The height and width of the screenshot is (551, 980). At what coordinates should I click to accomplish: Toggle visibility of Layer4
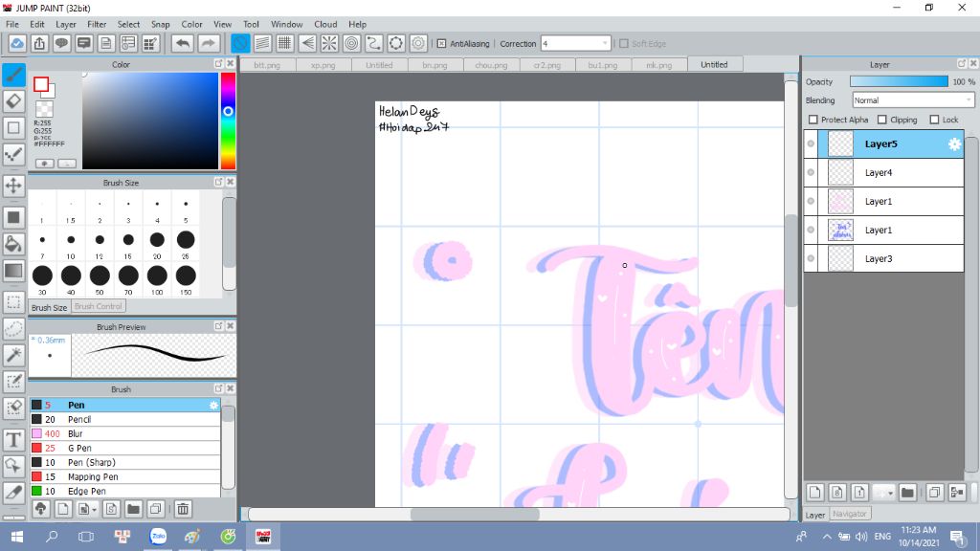click(811, 172)
